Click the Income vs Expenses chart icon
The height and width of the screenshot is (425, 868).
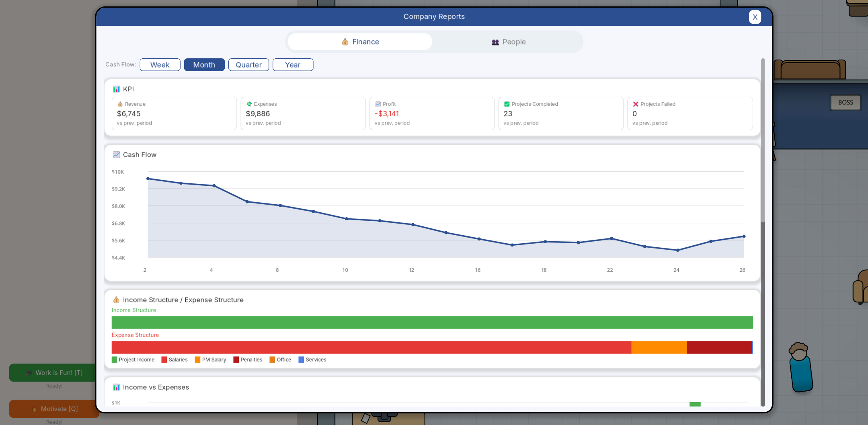tap(116, 387)
